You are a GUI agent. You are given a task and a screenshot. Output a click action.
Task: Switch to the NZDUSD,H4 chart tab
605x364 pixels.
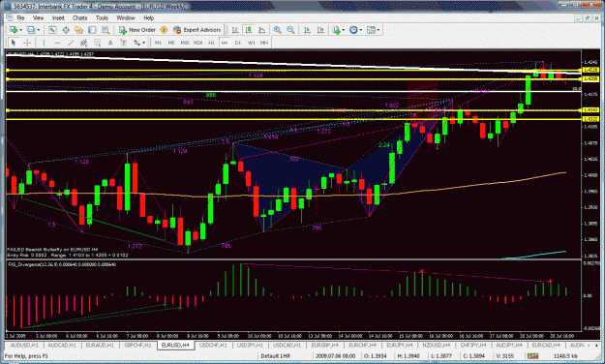coord(436,345)
